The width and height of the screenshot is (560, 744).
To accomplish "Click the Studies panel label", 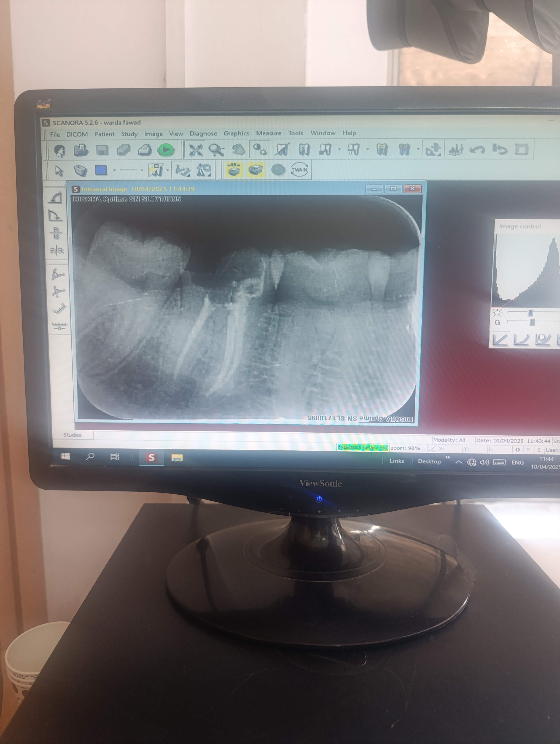I will point(72,435).
